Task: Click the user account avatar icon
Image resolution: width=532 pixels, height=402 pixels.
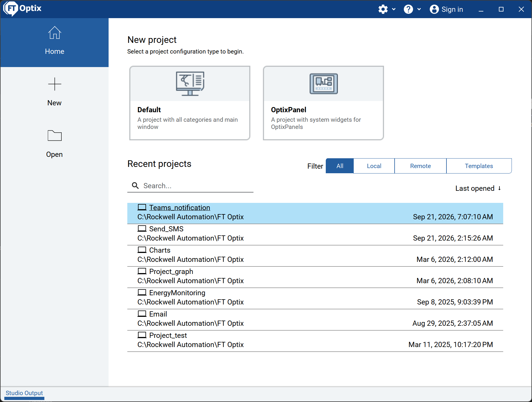Action: tap(434, 9)
